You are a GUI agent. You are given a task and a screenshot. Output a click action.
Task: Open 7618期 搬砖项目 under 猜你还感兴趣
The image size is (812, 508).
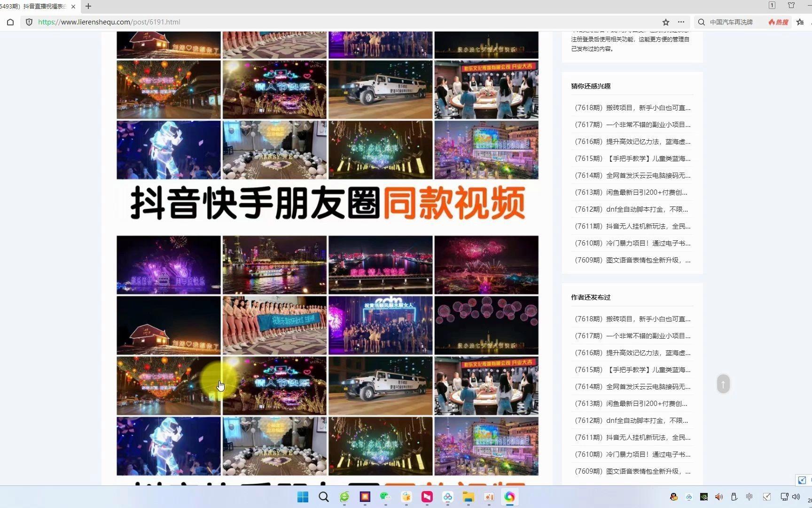click(632, 108)
